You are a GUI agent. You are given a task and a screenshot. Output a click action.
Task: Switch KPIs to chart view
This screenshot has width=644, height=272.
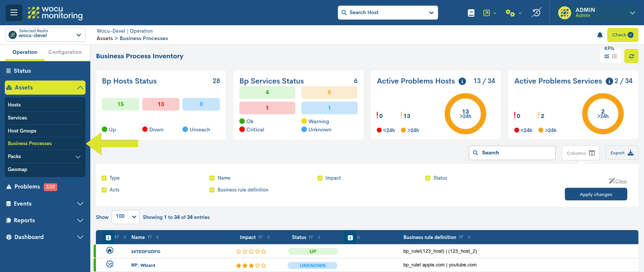(x=606, y=56)
